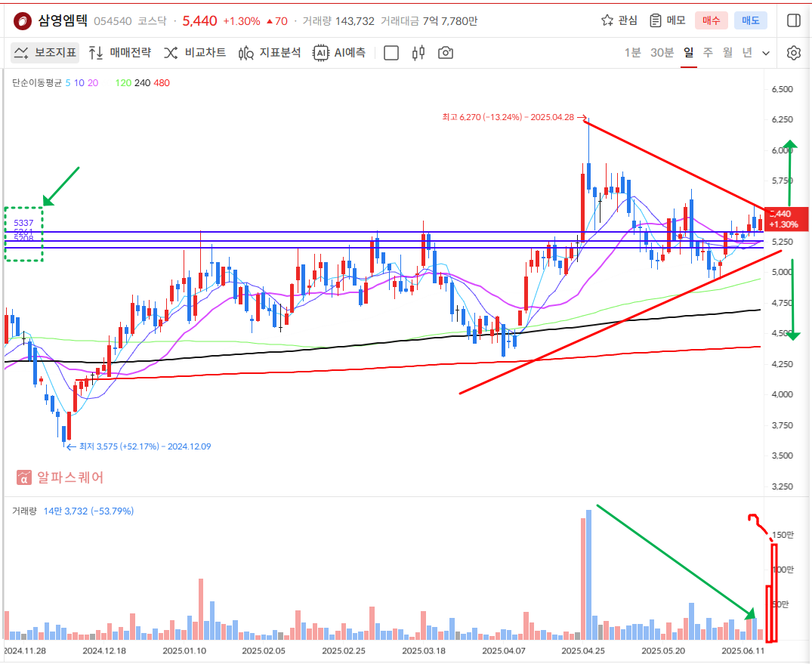Select moving average period 120
Viewport: 812px width, 664px height.
point(123,83)
